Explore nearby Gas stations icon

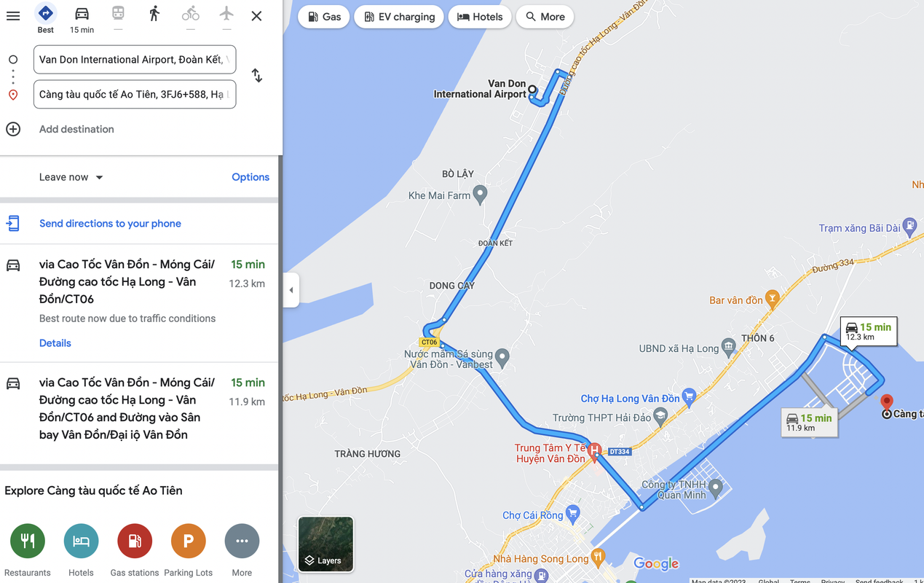coord(135,541)
